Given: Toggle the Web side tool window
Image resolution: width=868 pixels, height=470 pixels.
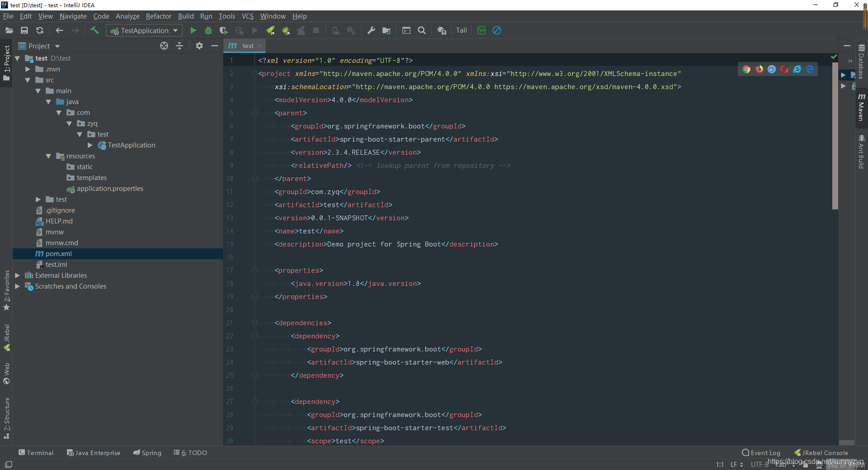Looking at the screenshot, I should point(6,373).
